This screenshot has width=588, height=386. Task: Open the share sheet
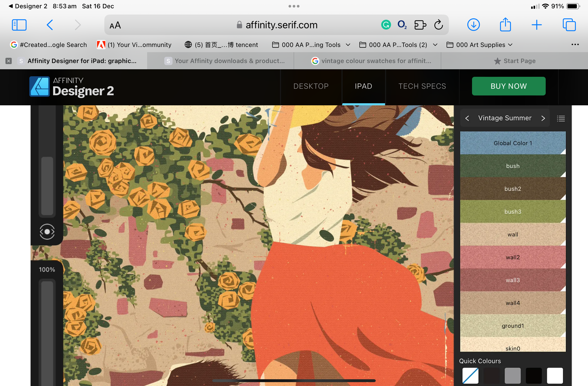tap(505, 24)
